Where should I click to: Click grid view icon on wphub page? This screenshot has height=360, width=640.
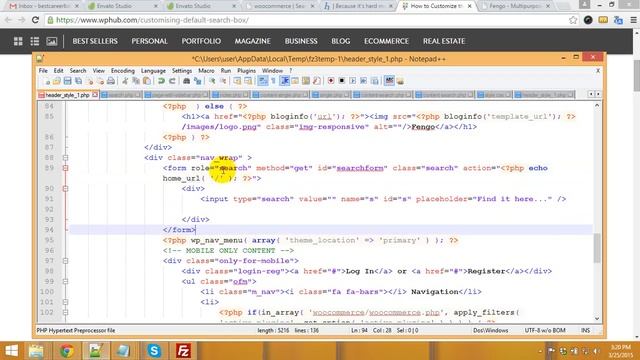pos(18,41)
